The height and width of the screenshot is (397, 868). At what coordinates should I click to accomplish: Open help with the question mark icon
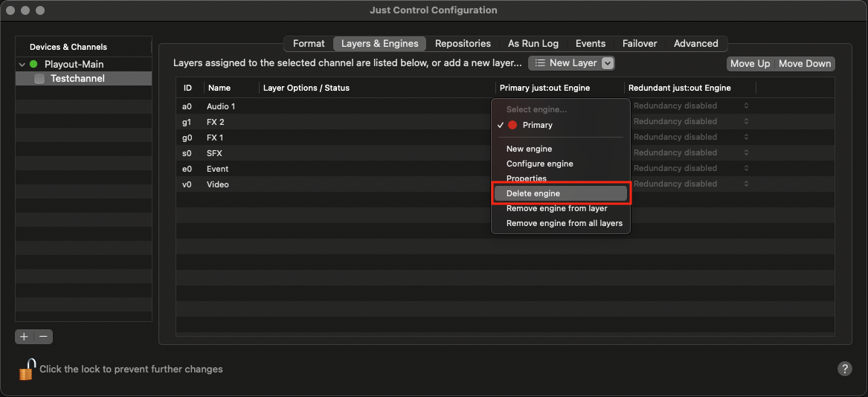tap(844, 369)
